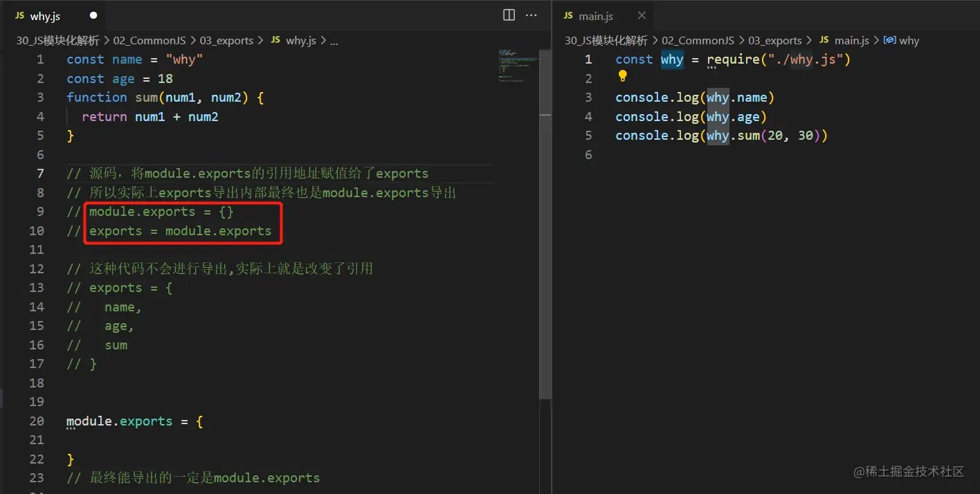The width and height of the screenshot is (980, 494).
Task: Click 'require("./why.js")' in main.js
Action: point(779,60)
